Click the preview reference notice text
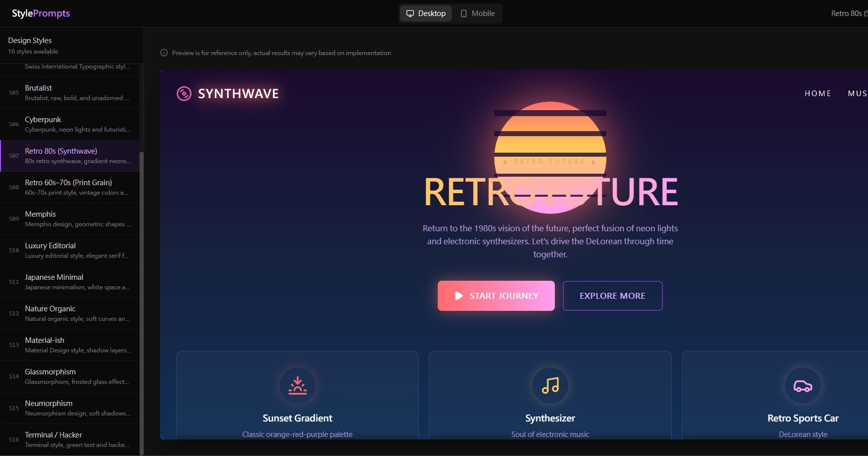This screenshot has height=456, width=868. pyautogui.click(x=282, y=53)
